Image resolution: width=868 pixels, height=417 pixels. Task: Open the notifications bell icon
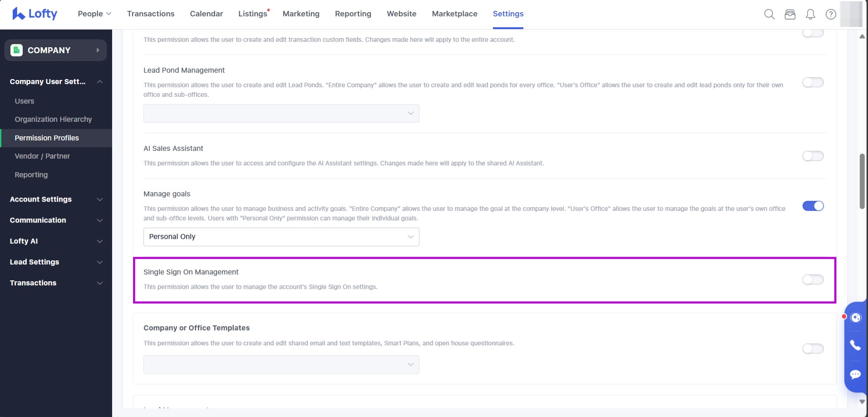coord(810,14)
